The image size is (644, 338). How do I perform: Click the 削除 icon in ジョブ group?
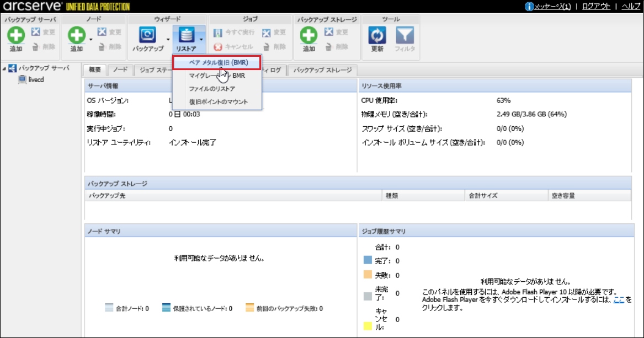[267, 47]
